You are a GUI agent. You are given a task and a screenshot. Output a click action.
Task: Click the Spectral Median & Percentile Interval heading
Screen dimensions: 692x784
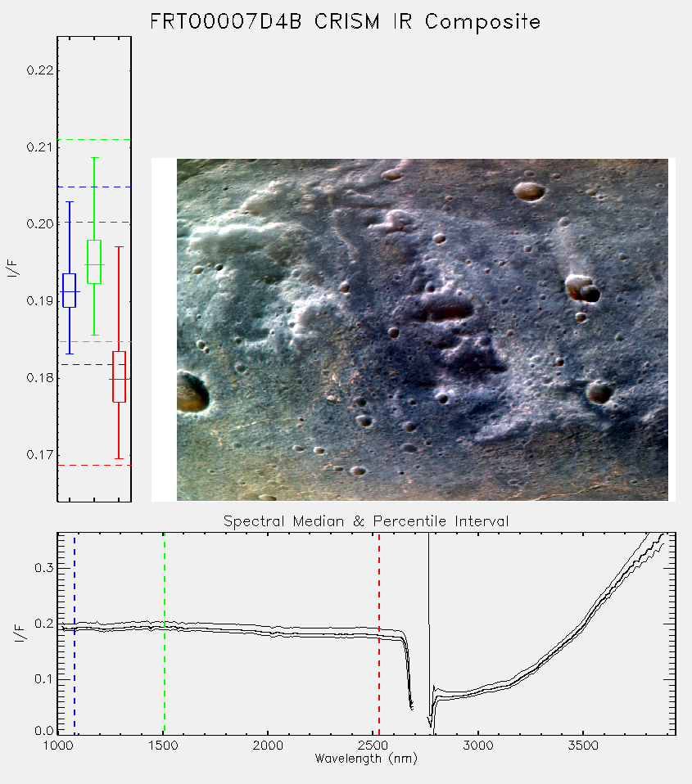click(366, 521)
